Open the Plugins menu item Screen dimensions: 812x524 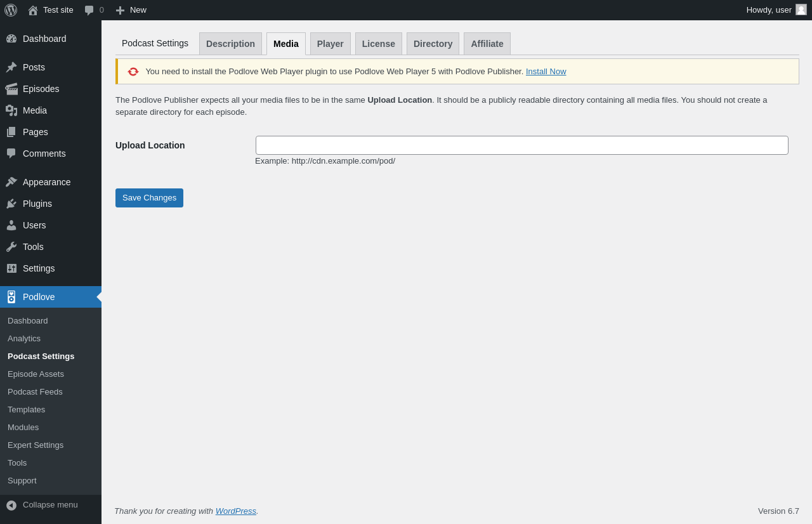tap(51, 204)
